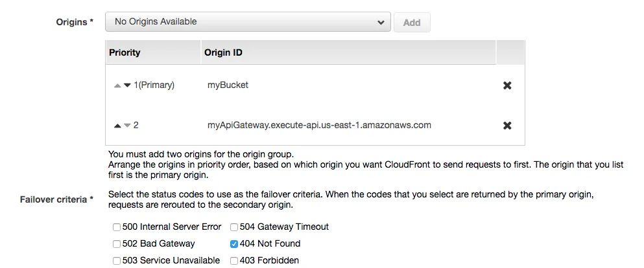Enable the 502 Bad Gateway checkbox

[x=117, y=244]
